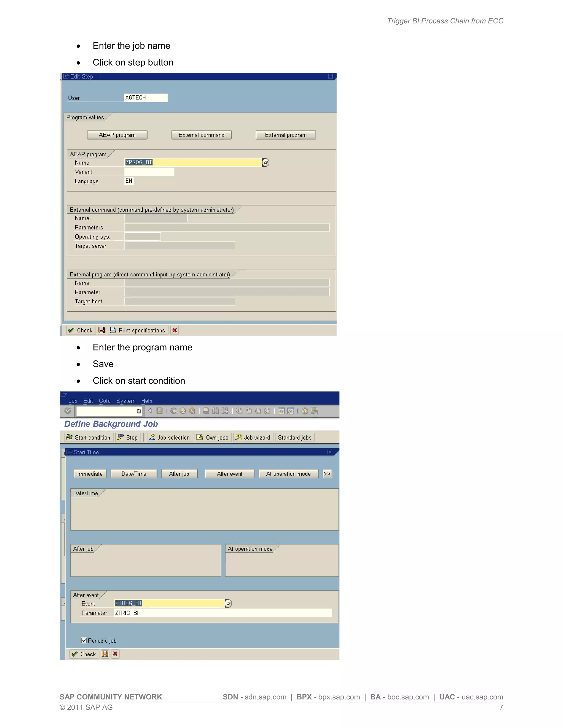563x728 pixels.
Task: Toggle the Periodic job checkbox
Action: click(84, 640)
